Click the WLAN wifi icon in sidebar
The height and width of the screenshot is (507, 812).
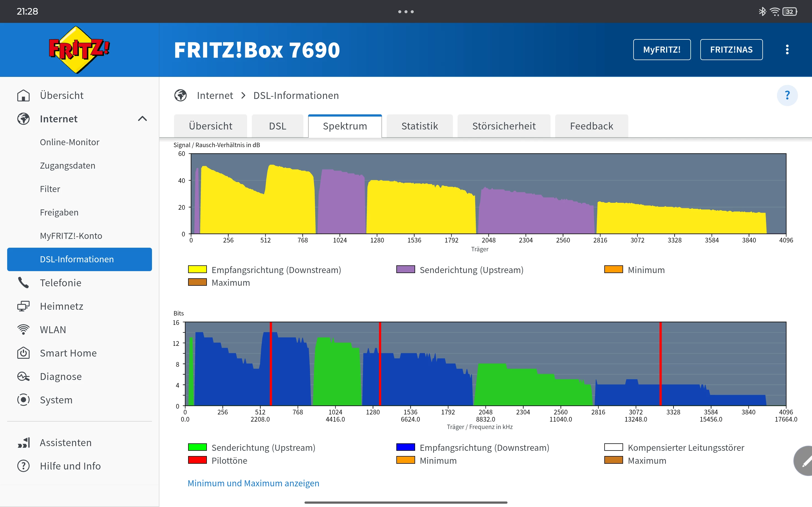click(x=23, y=330)
